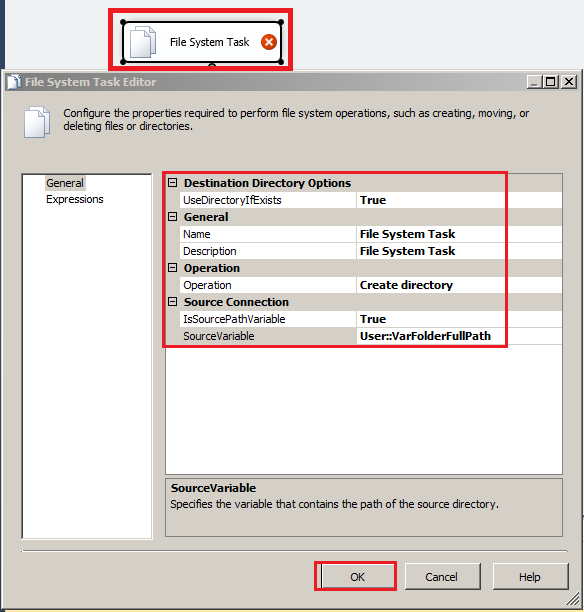Screen dimensions: 584x612
Task: Edit the Description value File System Task
Action: click(x=459, y=251)
